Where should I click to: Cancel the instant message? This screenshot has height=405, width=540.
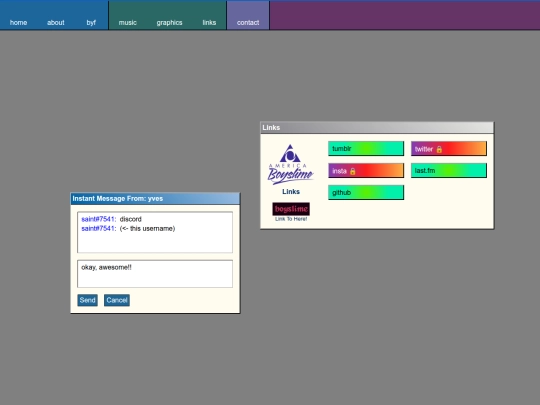pos(117,300)
